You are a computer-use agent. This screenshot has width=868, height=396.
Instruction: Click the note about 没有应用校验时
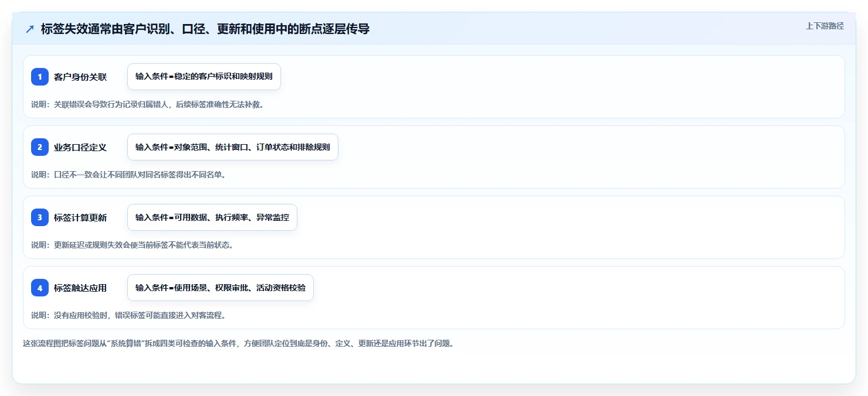pos(128,315)
